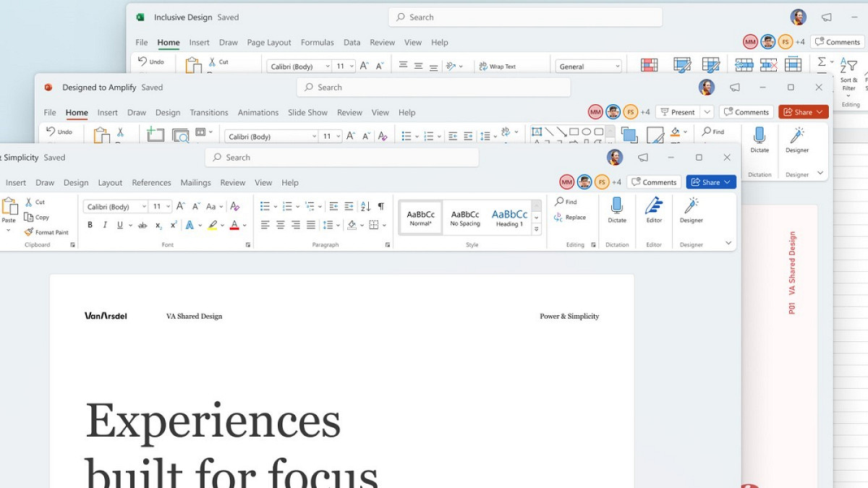Toggle Subscript in Word ribbon

click(x=158, y=226)
